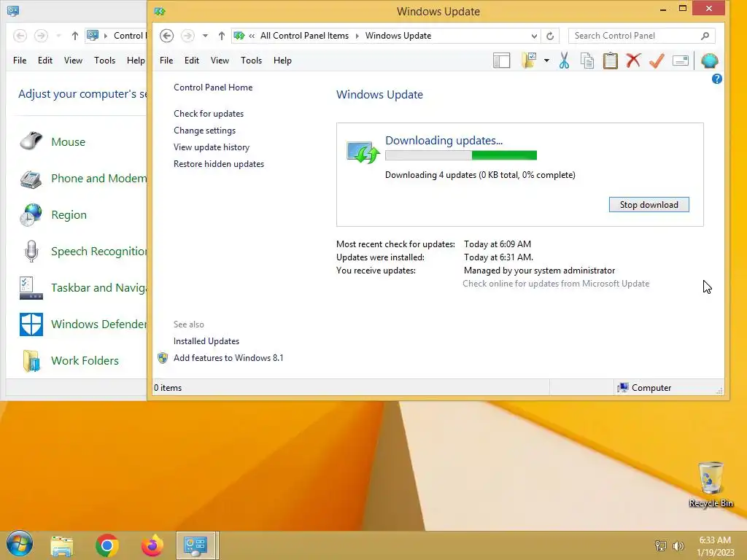Open the Tools menu in Windows Update
Viewport: 747px width, 560px height.
click(251, 61)
